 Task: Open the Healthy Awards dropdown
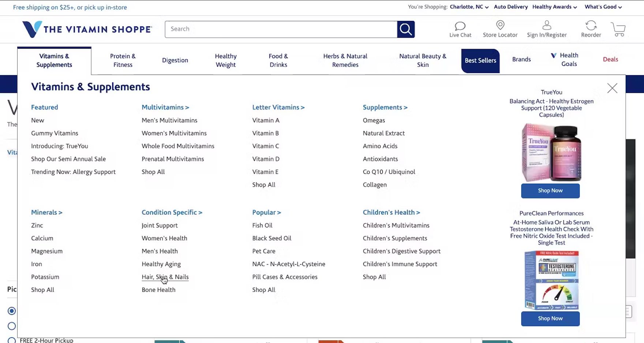pos(554,7)
